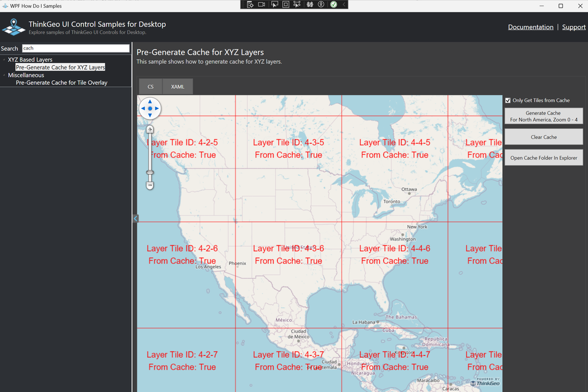Screen dimensions: 588x392
Task: Click tile label 'Layer Tile ID: 4-3-7'
Action: 288,354
